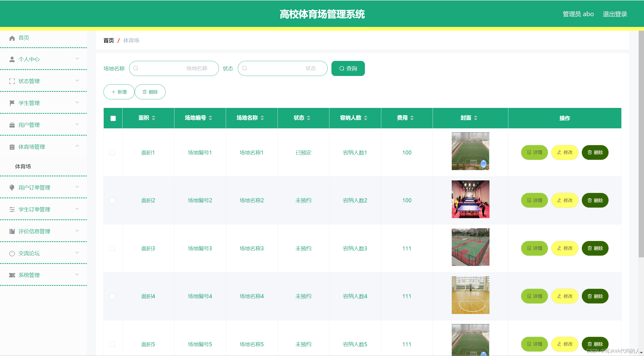Click the chart icon for 评价信息管理
The height and width of the screenshot is (356, 644).
click(x=12, y=231)
